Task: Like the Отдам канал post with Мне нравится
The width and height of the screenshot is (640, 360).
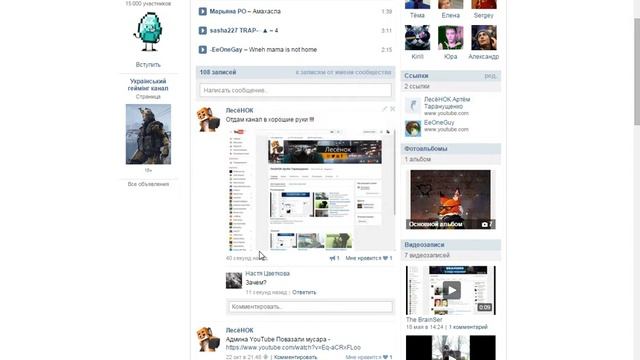Action: point(369,258)
